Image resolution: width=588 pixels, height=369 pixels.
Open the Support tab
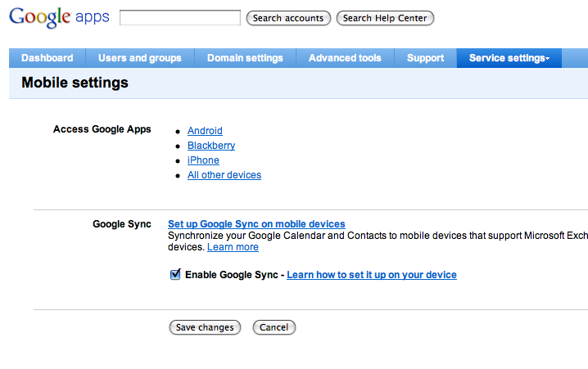click(425, 58)
